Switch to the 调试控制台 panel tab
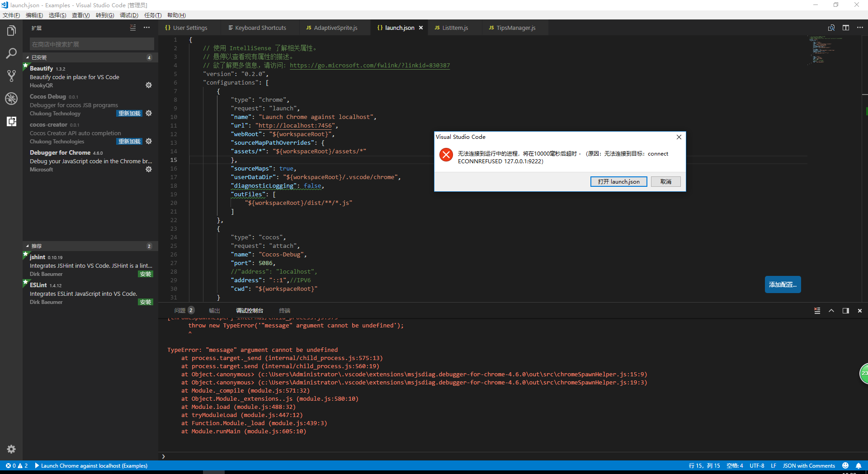Screen dimensions: 868x474 [250, 311]
